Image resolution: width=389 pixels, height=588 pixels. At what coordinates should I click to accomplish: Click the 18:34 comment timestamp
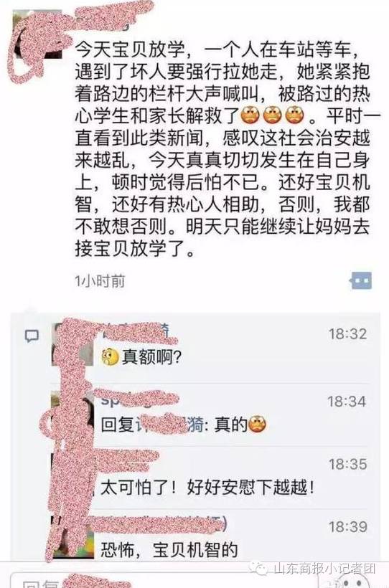click(347, 402)
